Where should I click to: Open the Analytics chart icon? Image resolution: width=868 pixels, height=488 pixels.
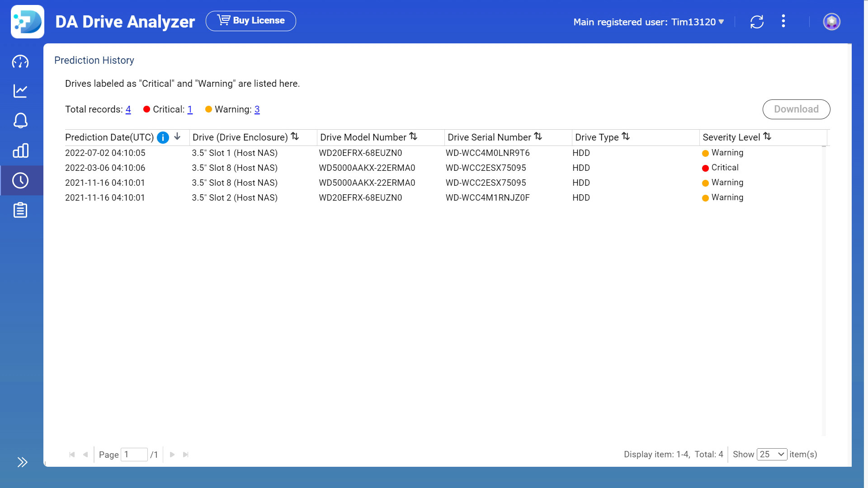point(21,91)
